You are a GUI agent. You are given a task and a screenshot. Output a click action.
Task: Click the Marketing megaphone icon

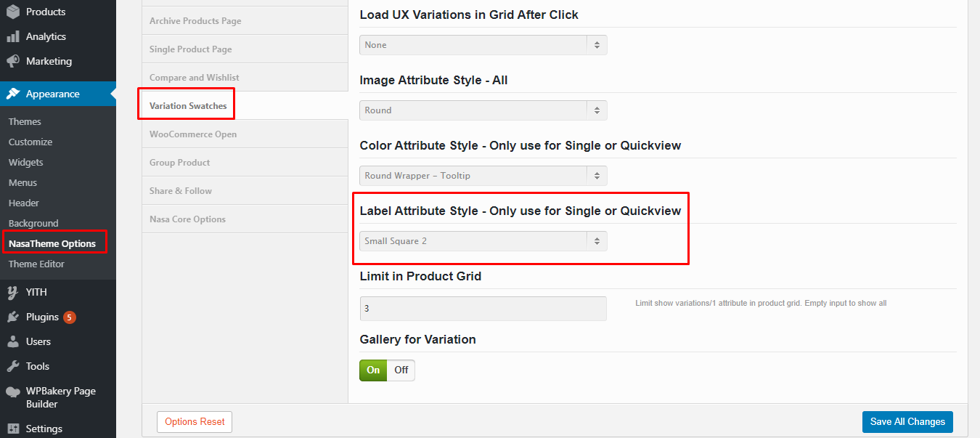[13, 61]
